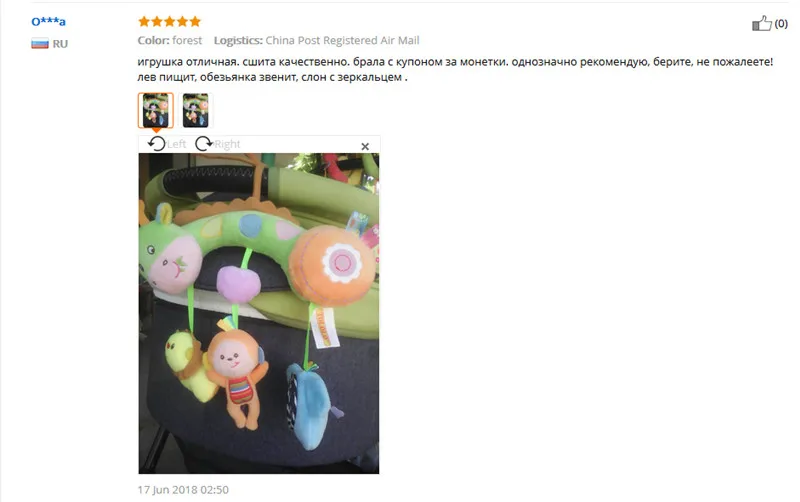The width and height of the screenshot is (800, 502).
Task: Choose the Right rotation label
Action: click(227, 144)
